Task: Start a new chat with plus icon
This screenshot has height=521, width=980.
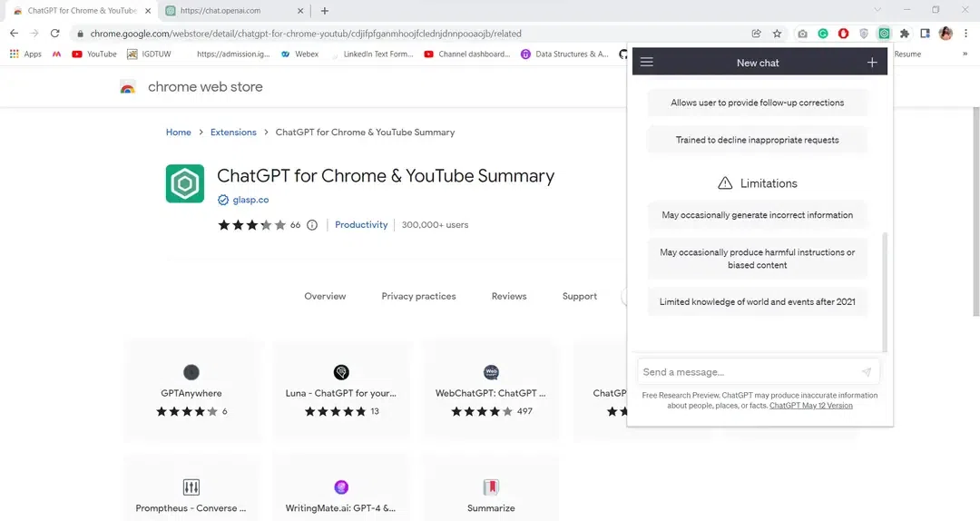Action: tap(872, 62)
